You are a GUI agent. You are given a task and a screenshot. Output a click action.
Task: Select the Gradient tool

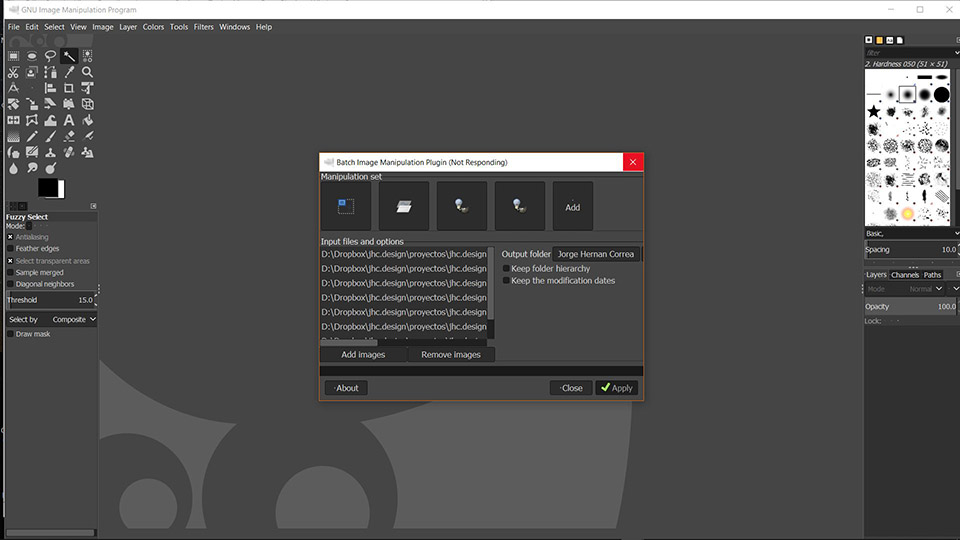click(x=13, y=136)
